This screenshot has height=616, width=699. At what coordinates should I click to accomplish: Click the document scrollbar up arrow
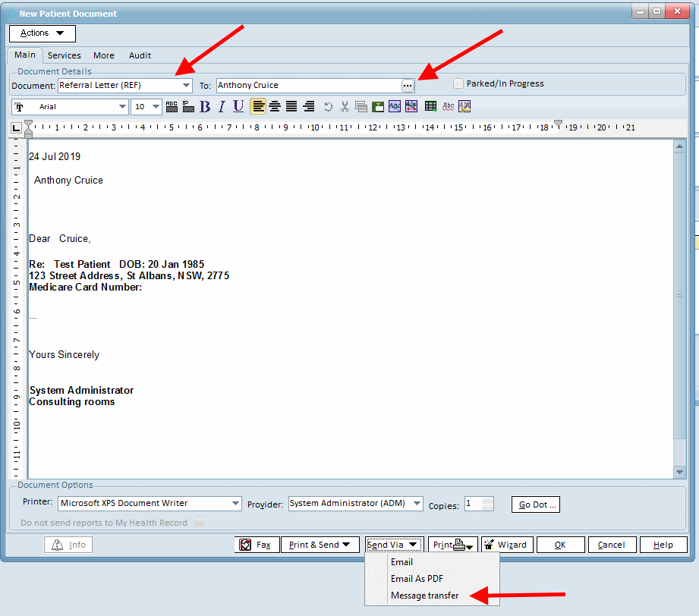[x=679, y=146]
